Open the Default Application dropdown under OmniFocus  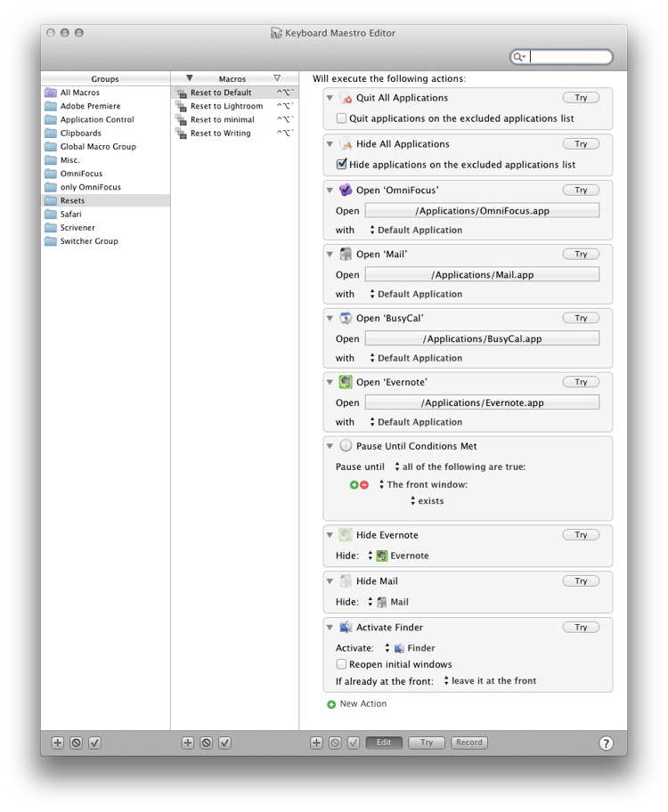pos(416,230)
